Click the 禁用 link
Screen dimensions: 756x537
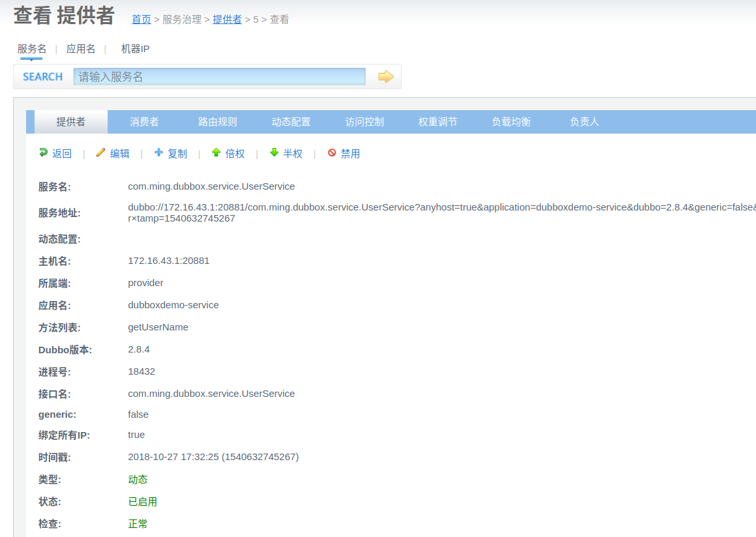tap(350, 154)
